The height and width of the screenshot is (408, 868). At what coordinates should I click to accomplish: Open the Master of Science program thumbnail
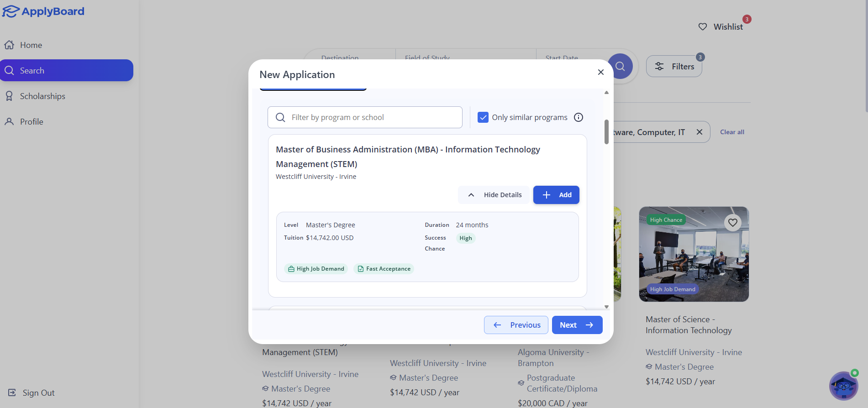(x=694, y=254)
